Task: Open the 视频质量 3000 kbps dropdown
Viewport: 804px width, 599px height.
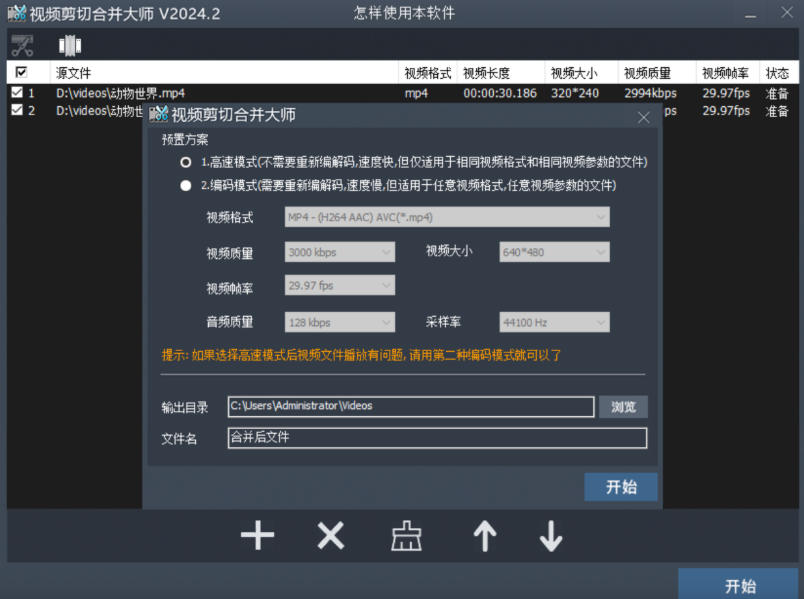Action: tap(340, 252)
